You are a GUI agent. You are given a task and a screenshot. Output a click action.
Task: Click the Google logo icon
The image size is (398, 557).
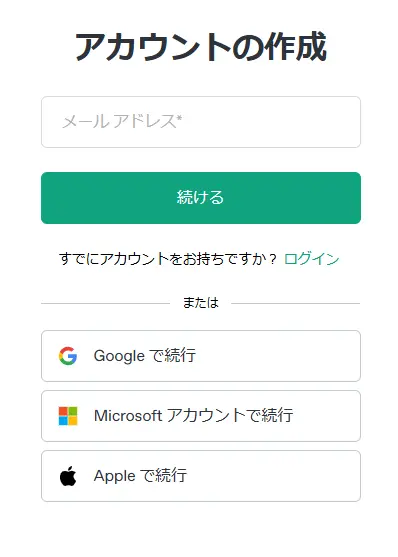pyautogui.click(x=68, y=356)
